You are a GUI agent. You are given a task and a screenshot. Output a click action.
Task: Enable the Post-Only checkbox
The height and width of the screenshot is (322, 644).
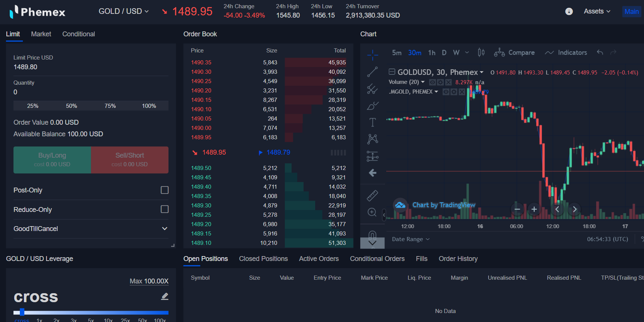coord(165,190)
